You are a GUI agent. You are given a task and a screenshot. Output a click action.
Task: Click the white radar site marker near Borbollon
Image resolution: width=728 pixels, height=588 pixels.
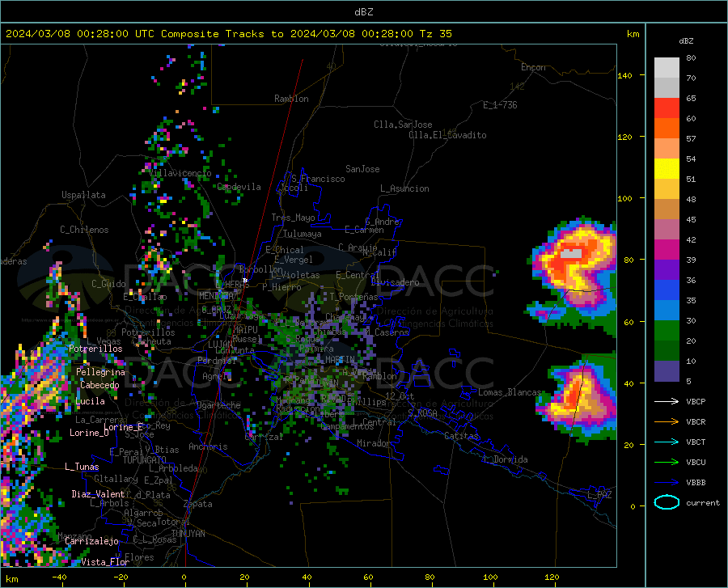tap(245, 281)
